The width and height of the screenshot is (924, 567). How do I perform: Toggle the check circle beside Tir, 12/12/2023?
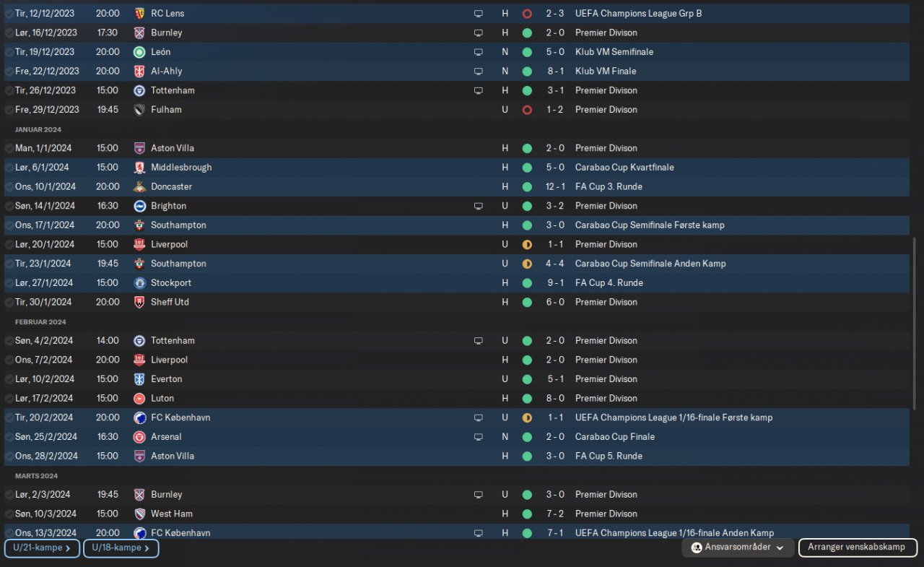coord(9,13)
